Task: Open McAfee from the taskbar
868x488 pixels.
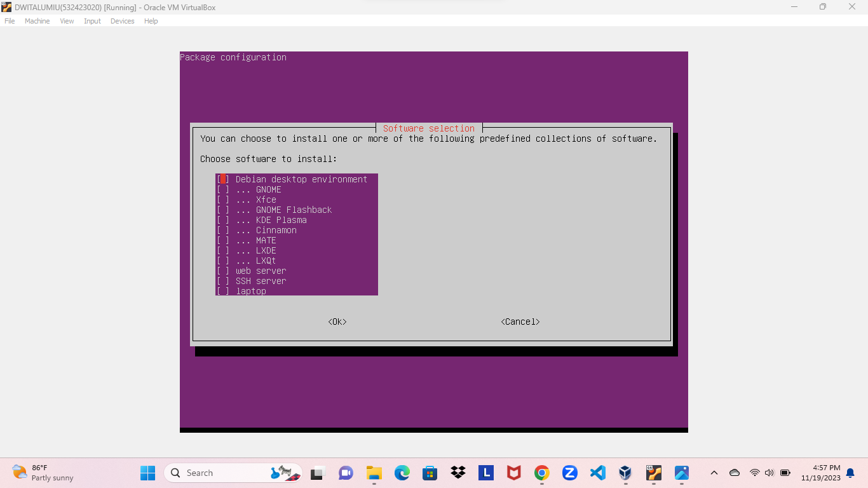Action: [x=513, y=473]
